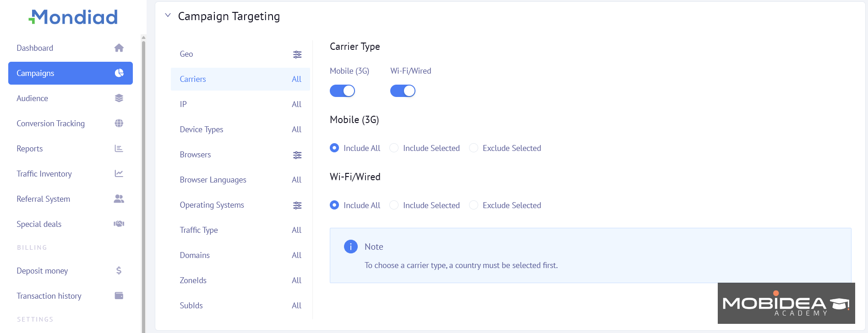Open Audience in the sidebar
The height and width of the screenshot is (333, 868).
click(x=71, y=98)
